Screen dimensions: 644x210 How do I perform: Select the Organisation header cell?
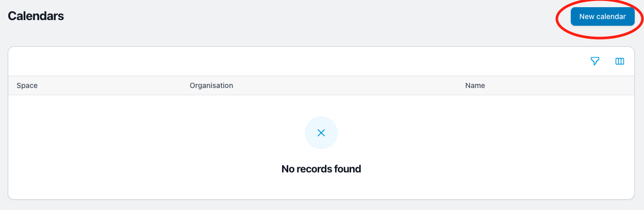tap(319, 85)
